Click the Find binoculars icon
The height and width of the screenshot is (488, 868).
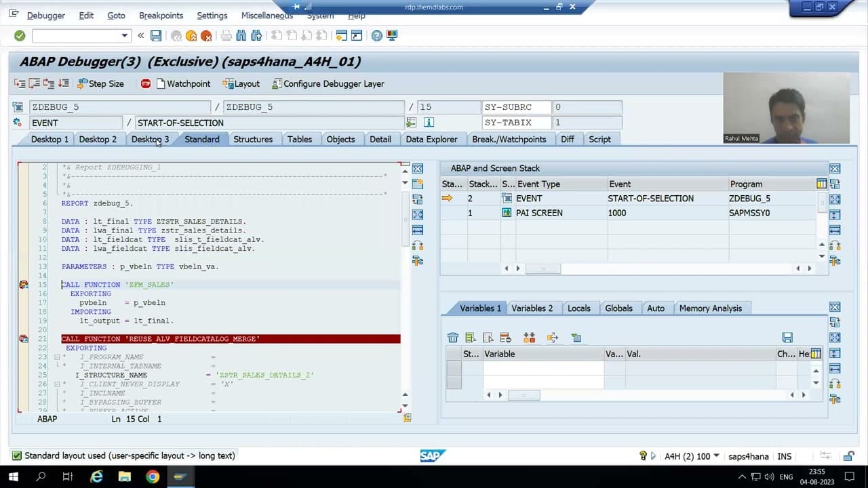241,35
